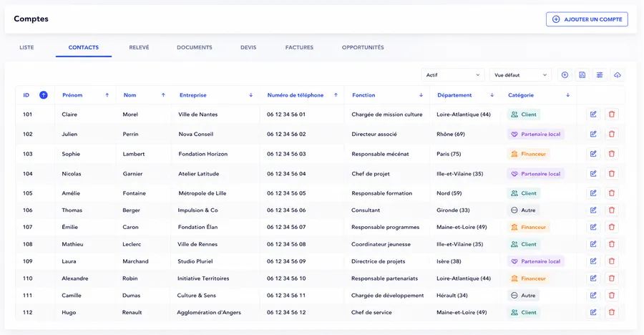The image size is (644, 335).
Task: Sort by Nom column arrow
Action: coord(163,95)
